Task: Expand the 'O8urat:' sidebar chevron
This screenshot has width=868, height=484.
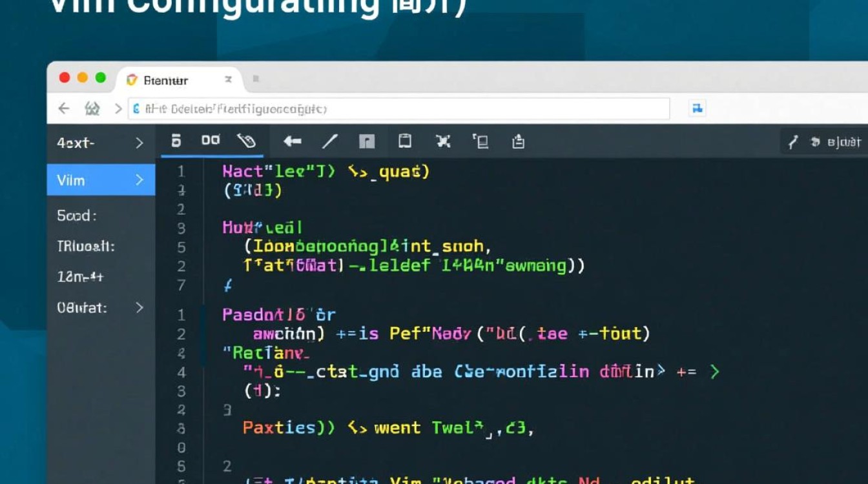Action: coord(139,308)
